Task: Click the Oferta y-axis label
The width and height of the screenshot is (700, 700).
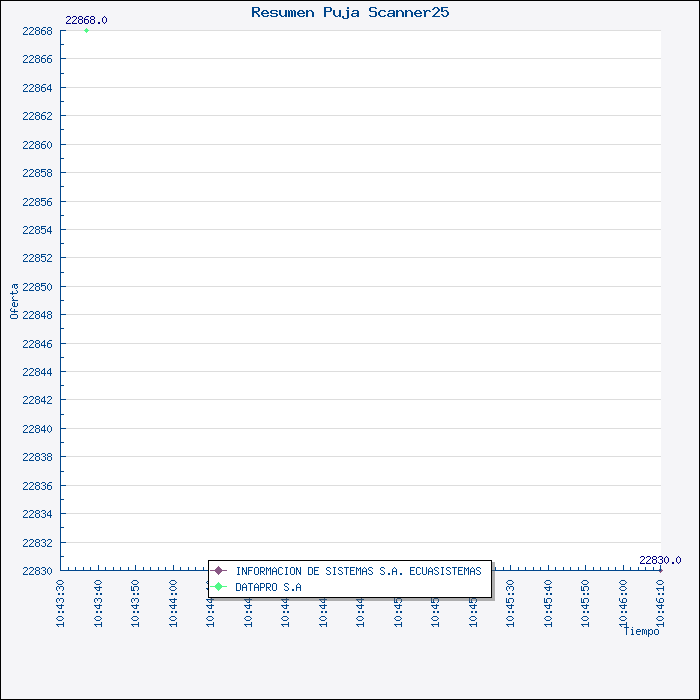Action: [14, 300]
